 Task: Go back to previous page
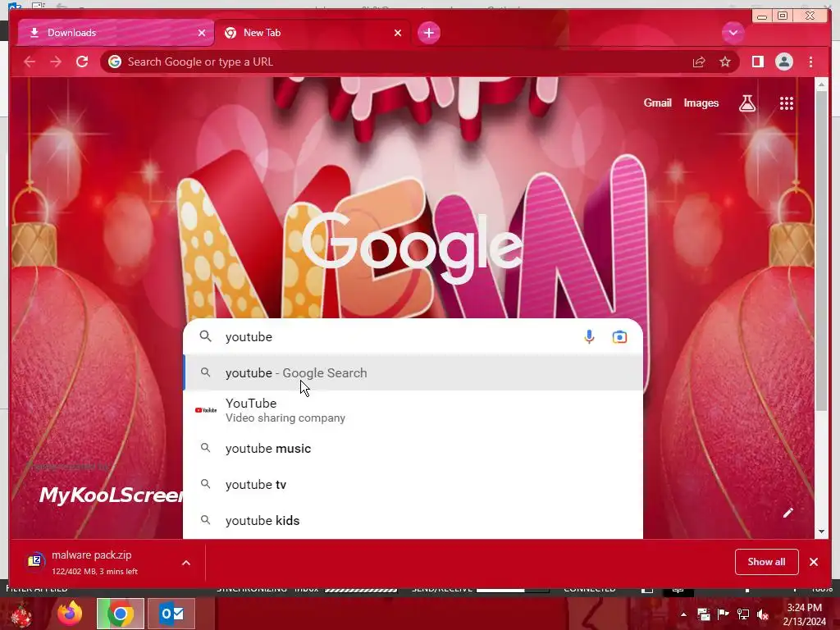point(30,62)
